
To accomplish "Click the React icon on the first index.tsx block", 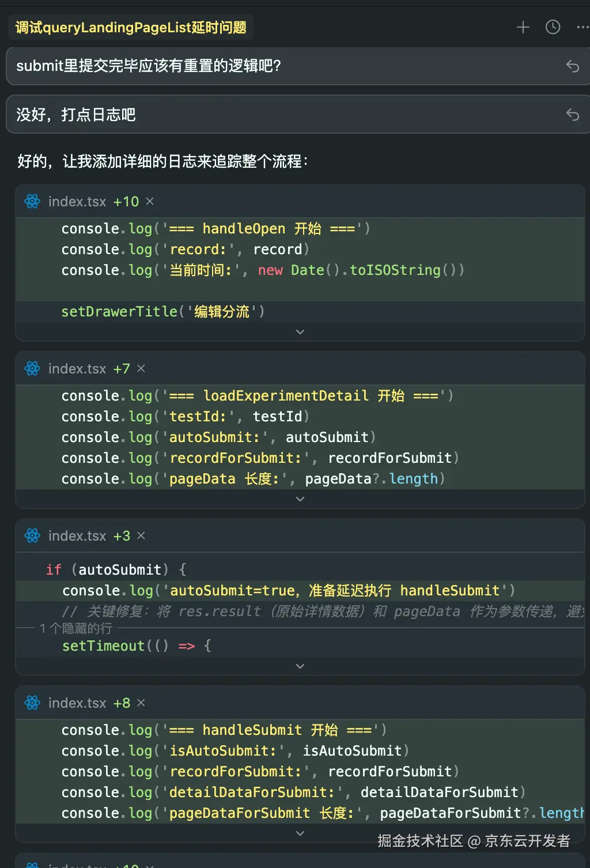I will 32,201.
